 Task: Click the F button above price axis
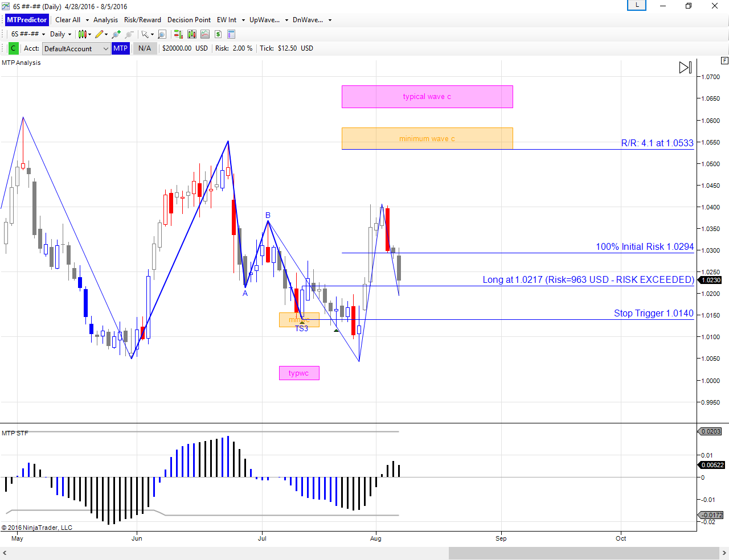724,60
